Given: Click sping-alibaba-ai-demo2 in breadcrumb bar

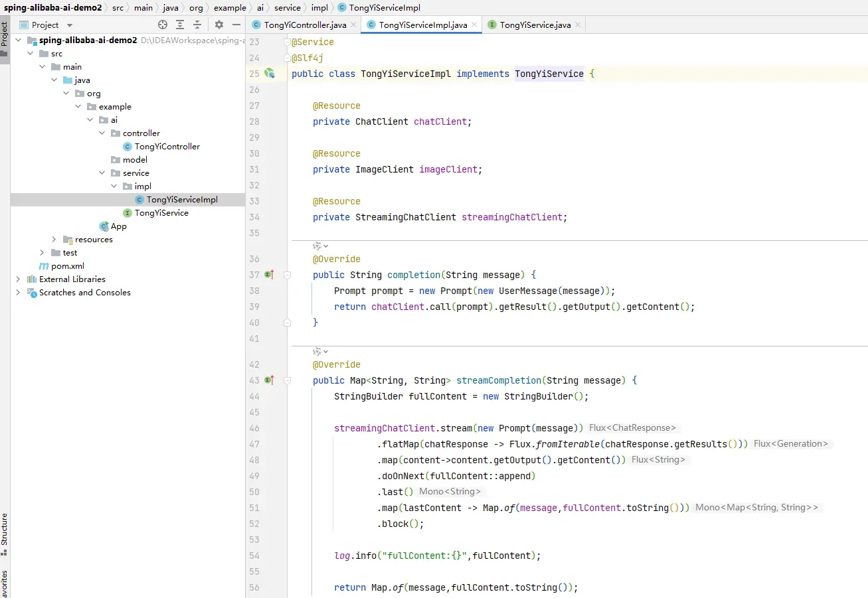Looking at the screenshot, I should coord(53,8).
